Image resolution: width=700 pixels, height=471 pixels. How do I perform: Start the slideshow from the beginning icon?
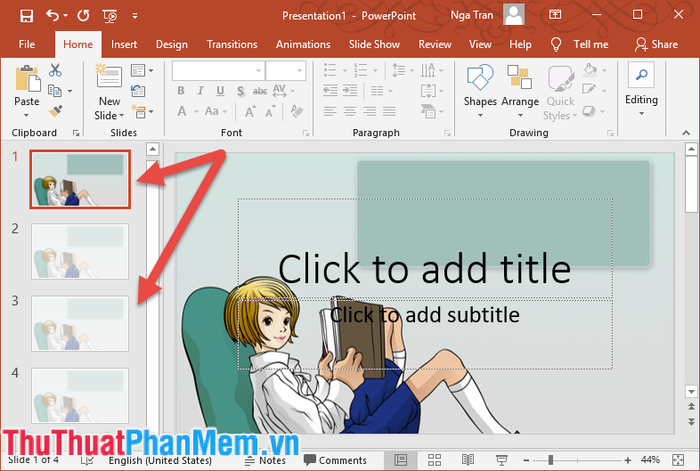pyautogui.click(x=110, y=17)
